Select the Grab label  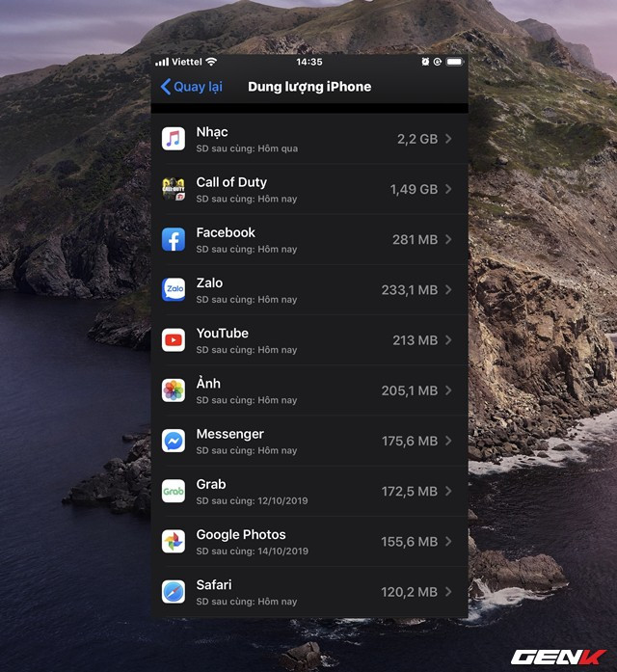pyautogui.click(x=211, y=484)
